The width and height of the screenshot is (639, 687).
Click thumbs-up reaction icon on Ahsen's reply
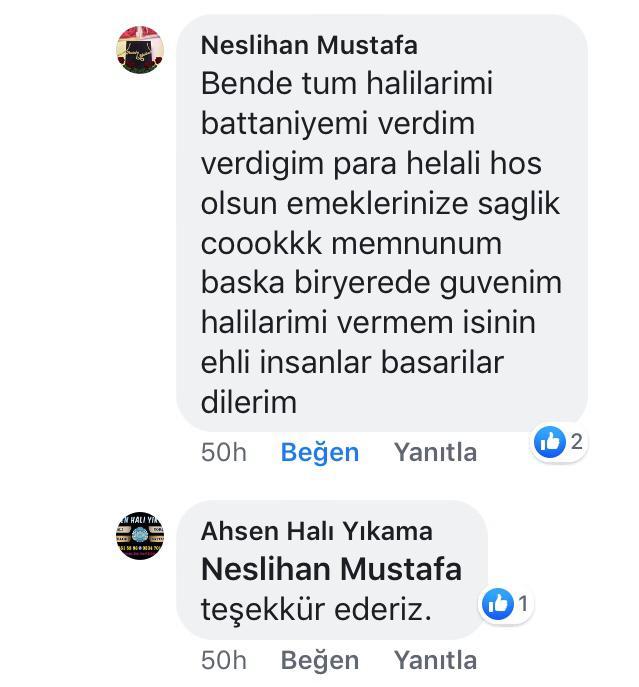point(497,604)
